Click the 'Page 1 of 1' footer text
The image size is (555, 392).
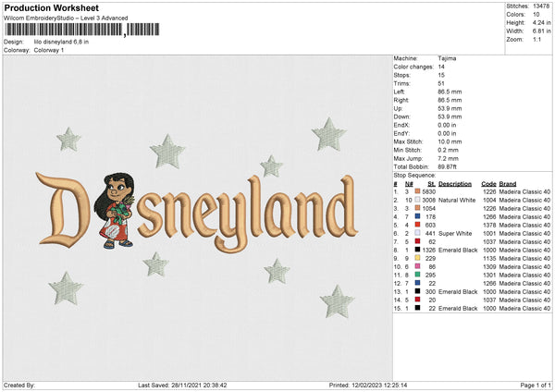point(536,386)
